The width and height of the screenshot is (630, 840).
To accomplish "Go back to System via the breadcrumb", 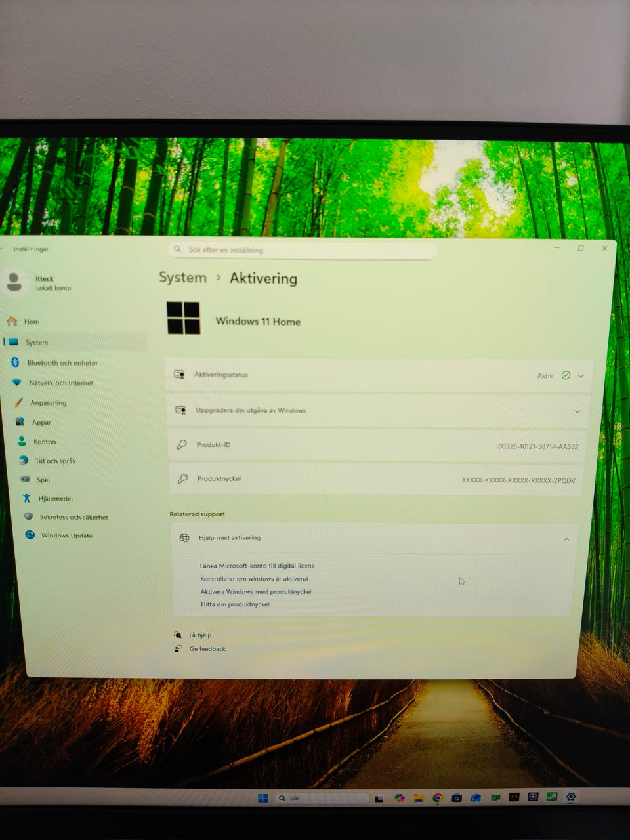I will tap(182, 278).
